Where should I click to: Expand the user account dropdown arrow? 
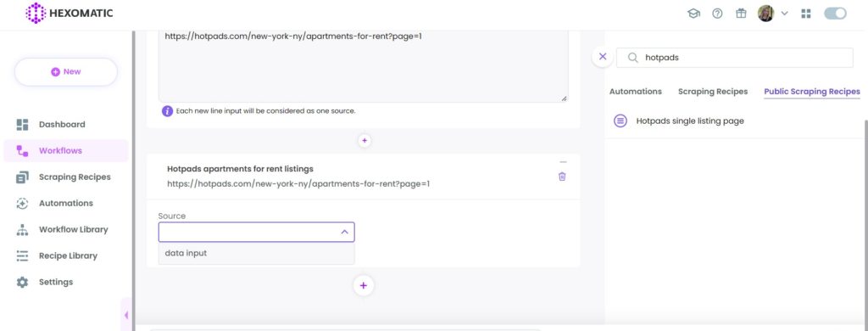coord(784,14)
